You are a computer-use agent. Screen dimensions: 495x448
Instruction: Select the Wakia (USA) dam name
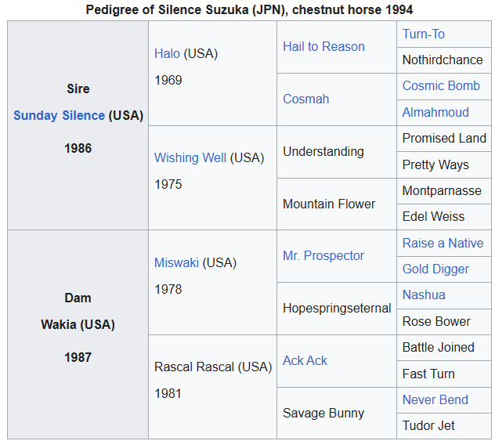click(78, 324)
